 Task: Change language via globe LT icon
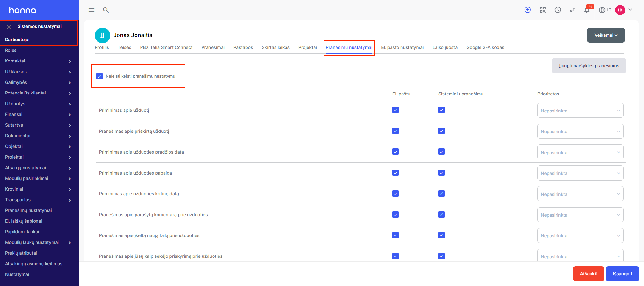[x=605, y=10]
